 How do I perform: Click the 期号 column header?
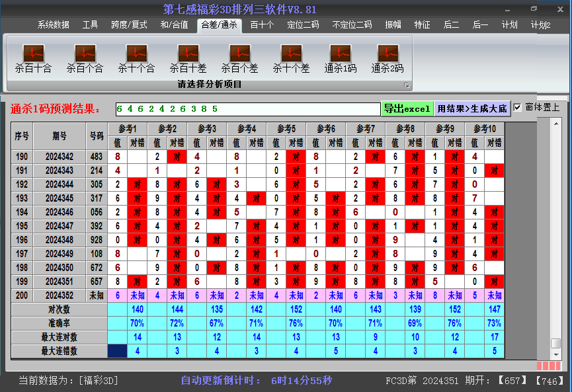click(x=60, y=136)
